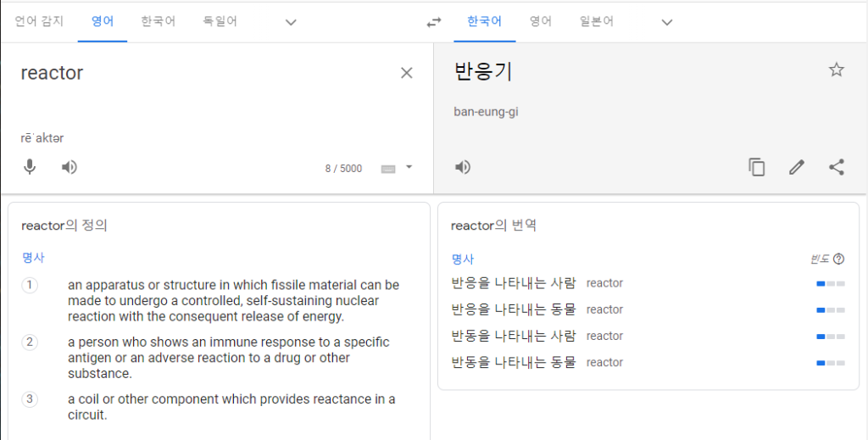The width and height of the screenshot is (868, 440).
Task: Click the pencil icon to suggest an edit
Action: pyautogui.click(x=797, y=167)
